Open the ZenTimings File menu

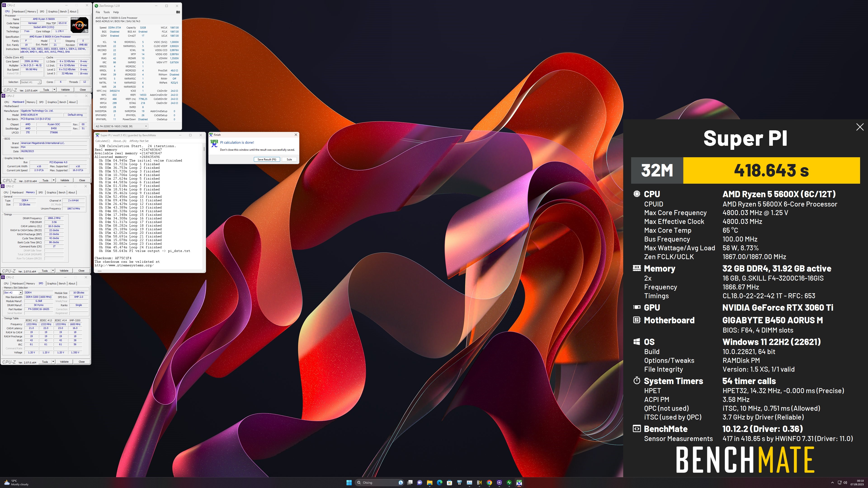click(x=98, y=12)
